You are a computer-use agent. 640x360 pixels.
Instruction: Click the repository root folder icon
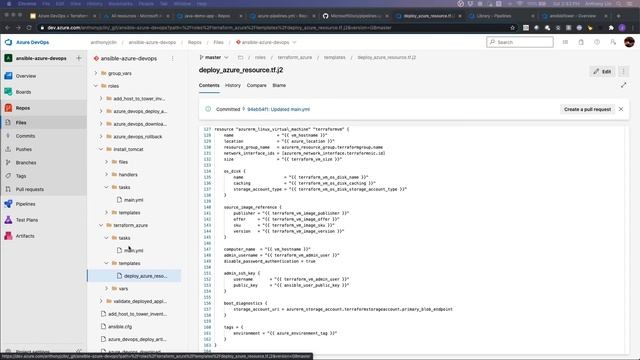coord(240,58)
